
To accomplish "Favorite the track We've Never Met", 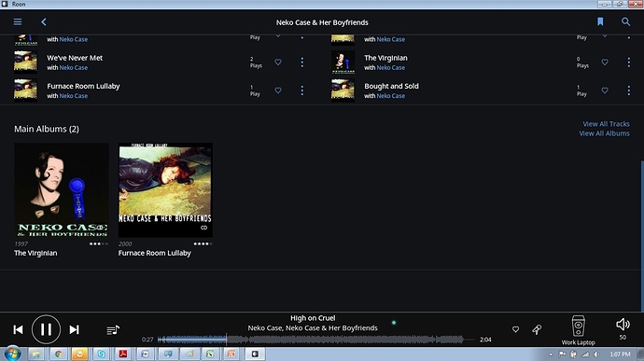I will click(x=278, y=62).
